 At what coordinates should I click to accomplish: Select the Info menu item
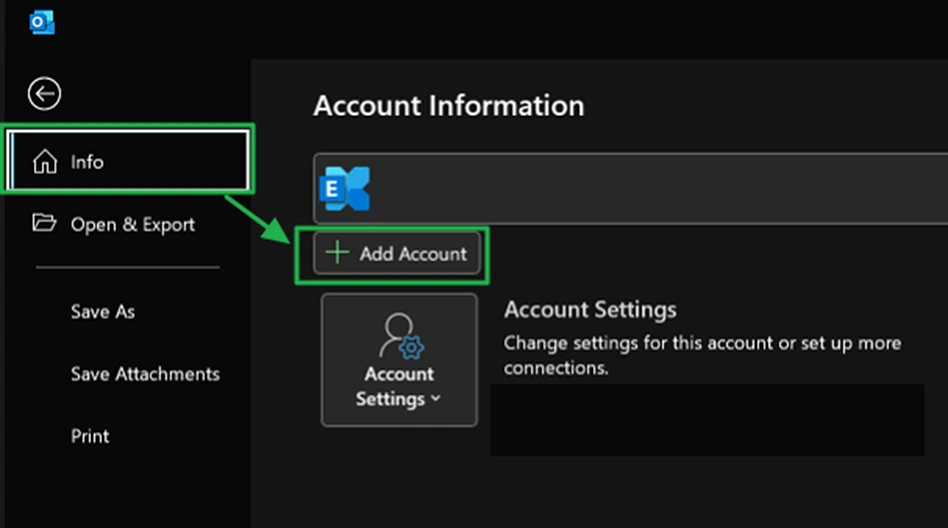tap(87, 162)
